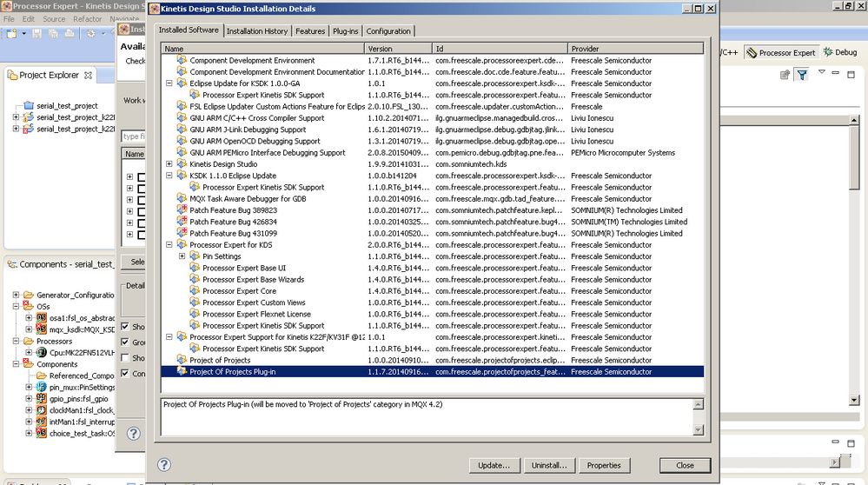Screen dimensions: 868x485
Task: Click the osa1:fsl_os_abstraction component icon
Action: (42, 318)
